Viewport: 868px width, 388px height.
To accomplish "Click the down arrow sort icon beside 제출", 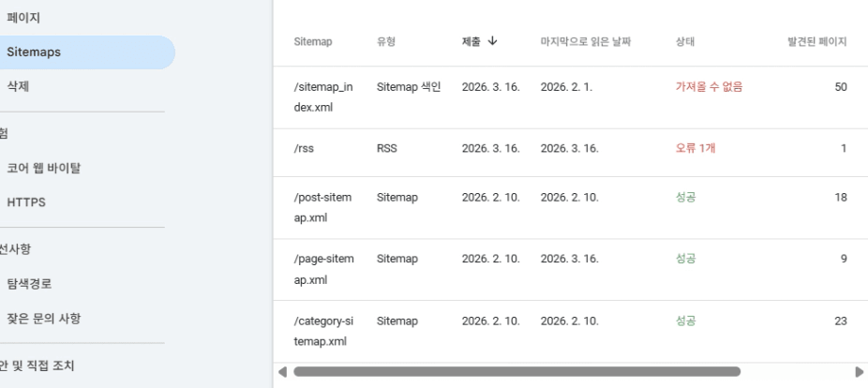I will pyautogui.click(x=492, y=41).
